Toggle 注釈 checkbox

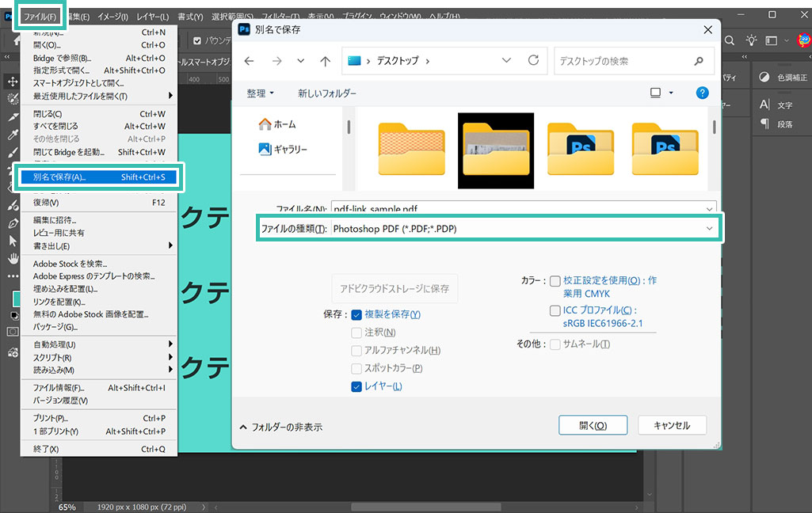click(x=356, y=332)
